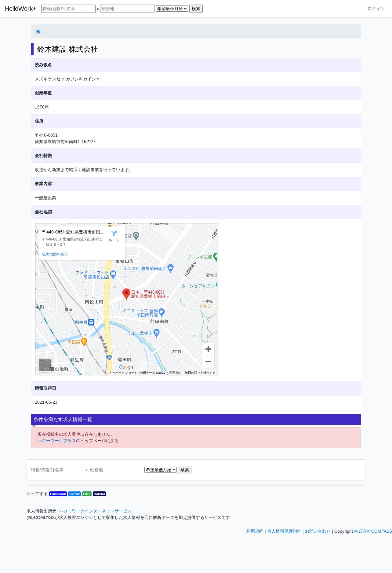Share on Hatena badge

point(99,494)
